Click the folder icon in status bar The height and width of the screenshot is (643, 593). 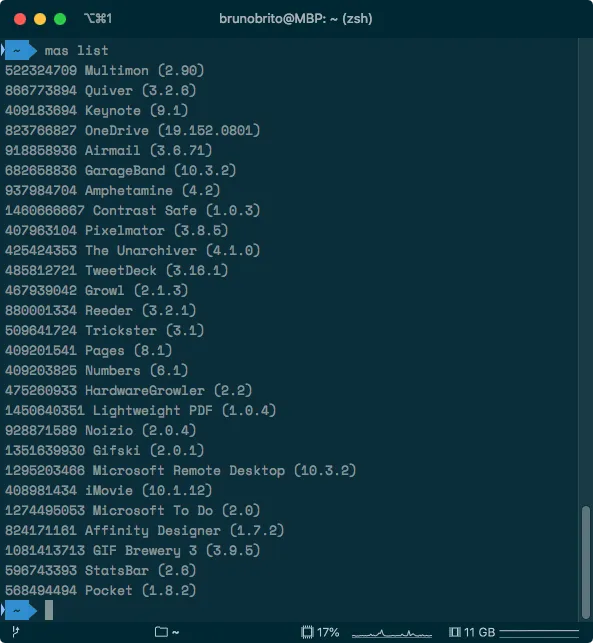click(x=161, y=632)
